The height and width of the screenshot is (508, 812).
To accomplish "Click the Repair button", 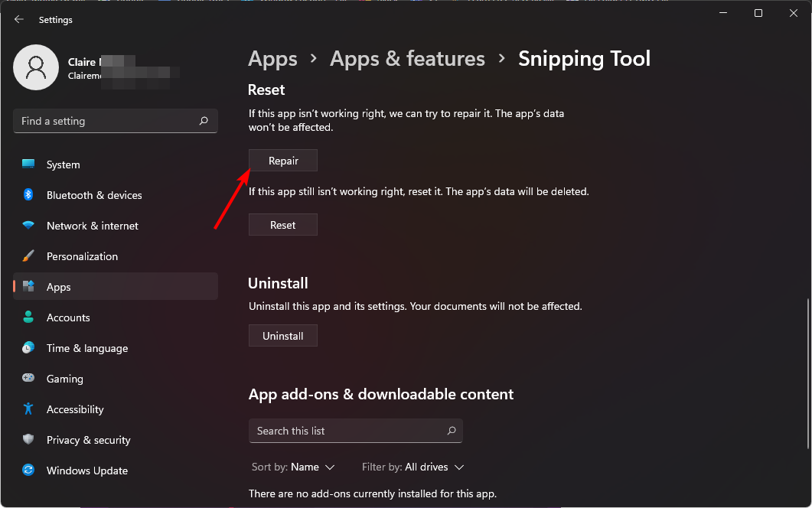I will pos(282,161).
